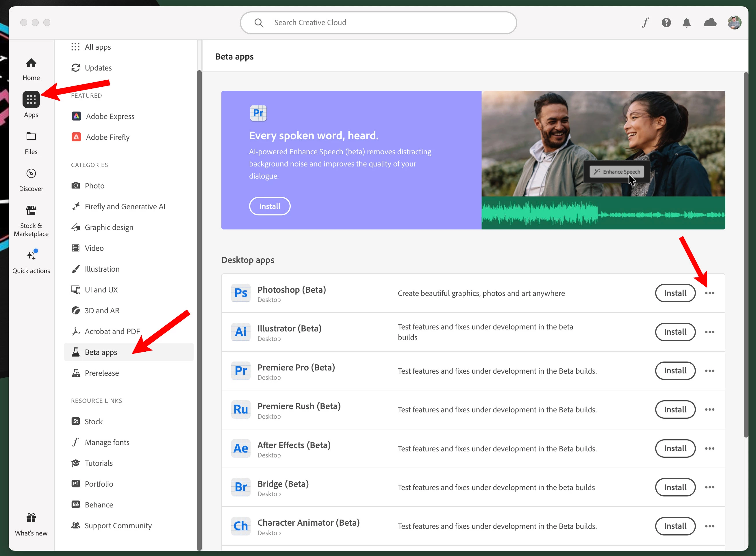Viewport: 756px width, 556px height.
Task: Select Firefly and Generative AI category
Action: [125, 206]
